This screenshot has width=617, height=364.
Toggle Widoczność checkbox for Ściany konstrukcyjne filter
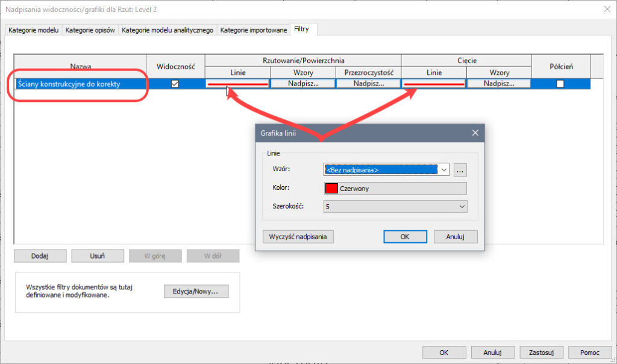[175, 84]
